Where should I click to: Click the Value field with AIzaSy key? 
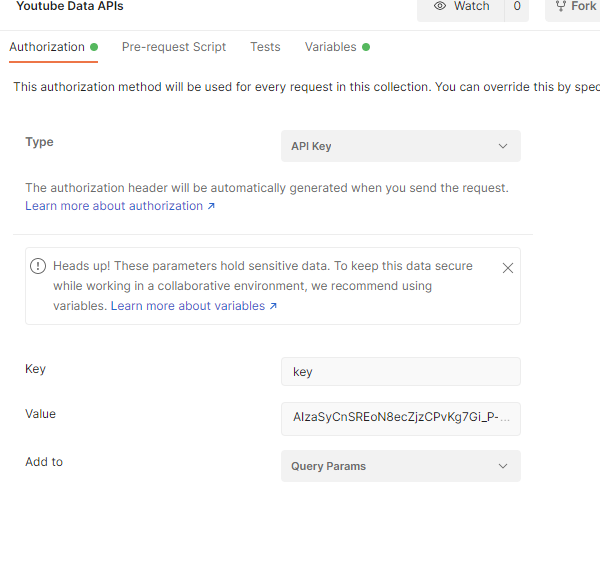[401, 419]
